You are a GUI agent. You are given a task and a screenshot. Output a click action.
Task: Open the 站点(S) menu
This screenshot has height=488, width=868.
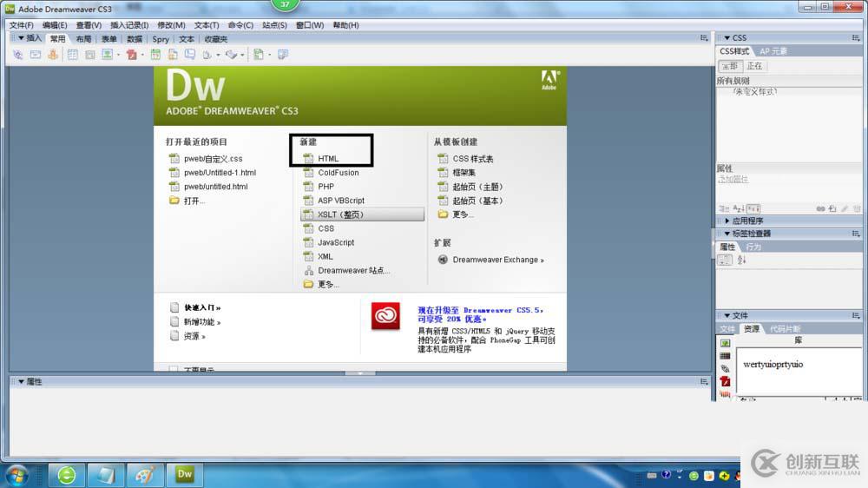[274, 25]
